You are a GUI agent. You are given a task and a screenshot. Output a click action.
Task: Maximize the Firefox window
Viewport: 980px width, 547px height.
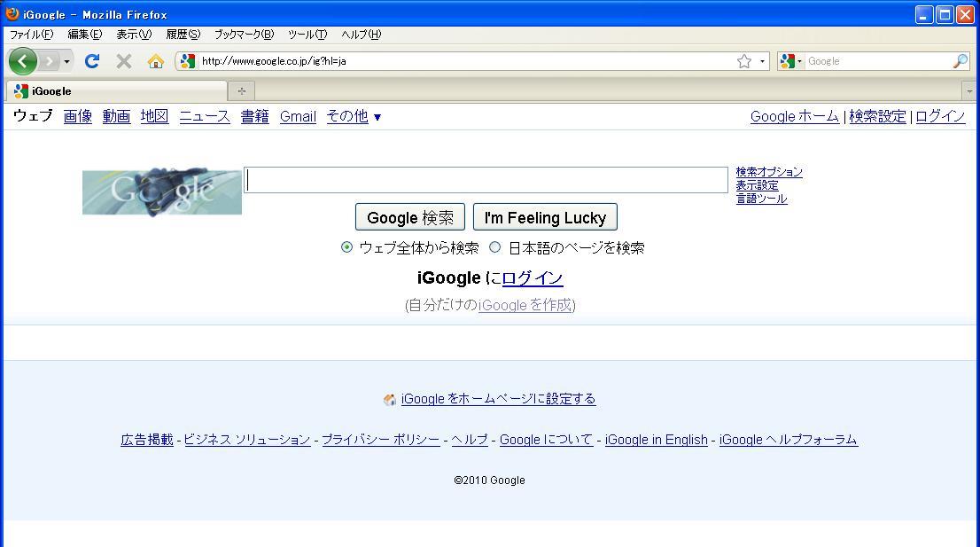[945, 14]
